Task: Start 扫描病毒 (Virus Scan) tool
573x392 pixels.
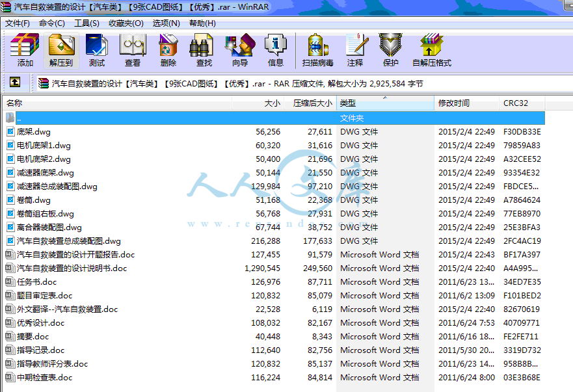Action: pos(317,50)
